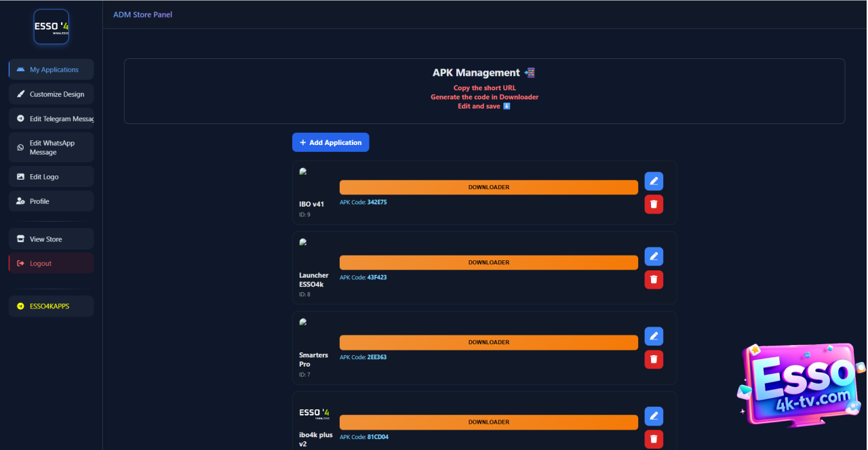Click the DOWNLOADER bar for IBO v41
868x450 pixels.
click(488, 187)
